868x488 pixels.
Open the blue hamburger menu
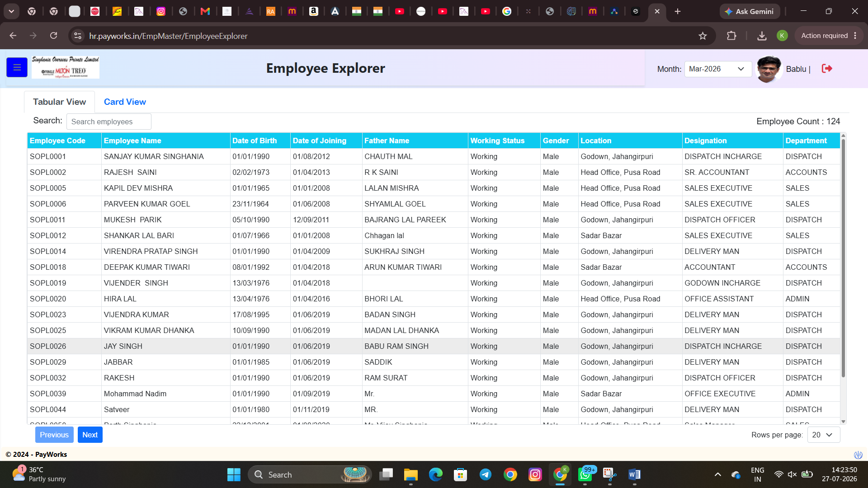[x=17, y=68]
